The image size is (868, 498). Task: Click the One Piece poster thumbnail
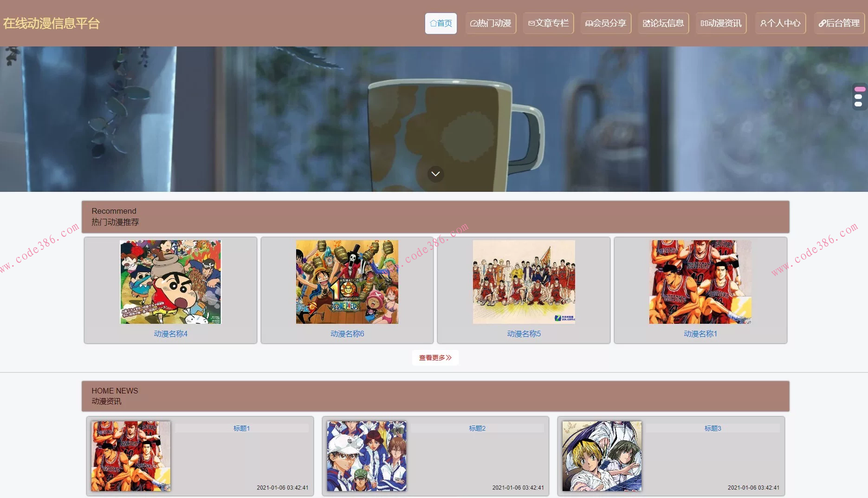(347, 282)
